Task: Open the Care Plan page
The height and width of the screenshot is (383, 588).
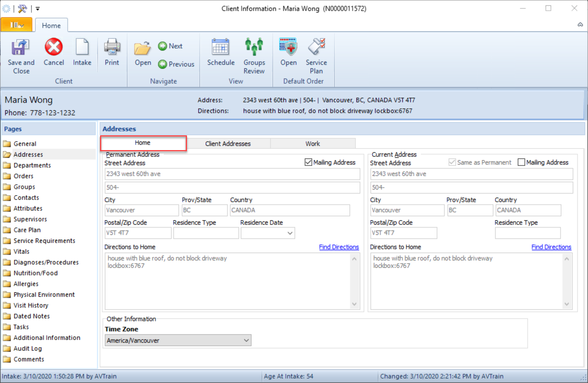Action: 27,229
